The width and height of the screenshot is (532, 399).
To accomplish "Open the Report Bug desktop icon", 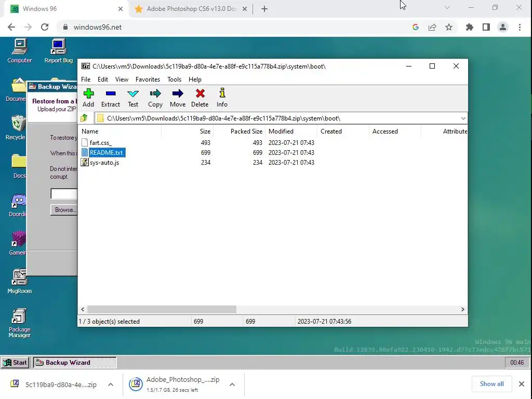I will (58, 51).
